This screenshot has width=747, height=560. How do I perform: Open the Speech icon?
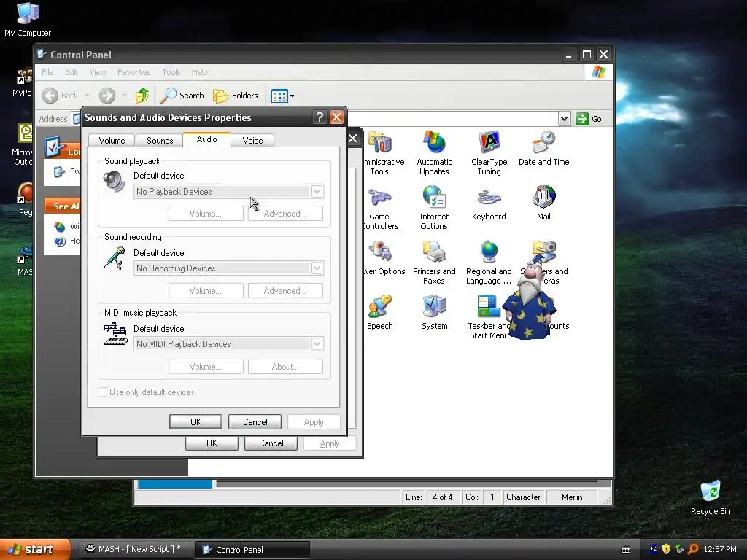[379, 313]
